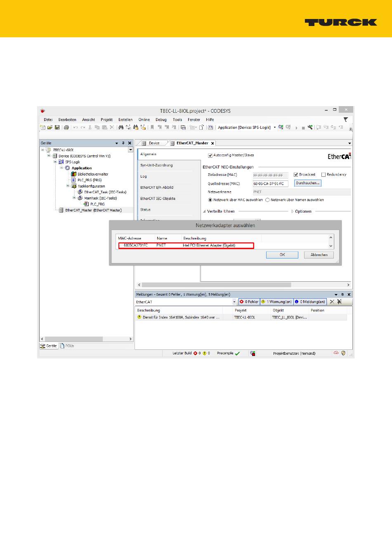Click the Login gear icon beside the application dropdown
This screenshot has height=555, width=392.
[x=281, y=127]
